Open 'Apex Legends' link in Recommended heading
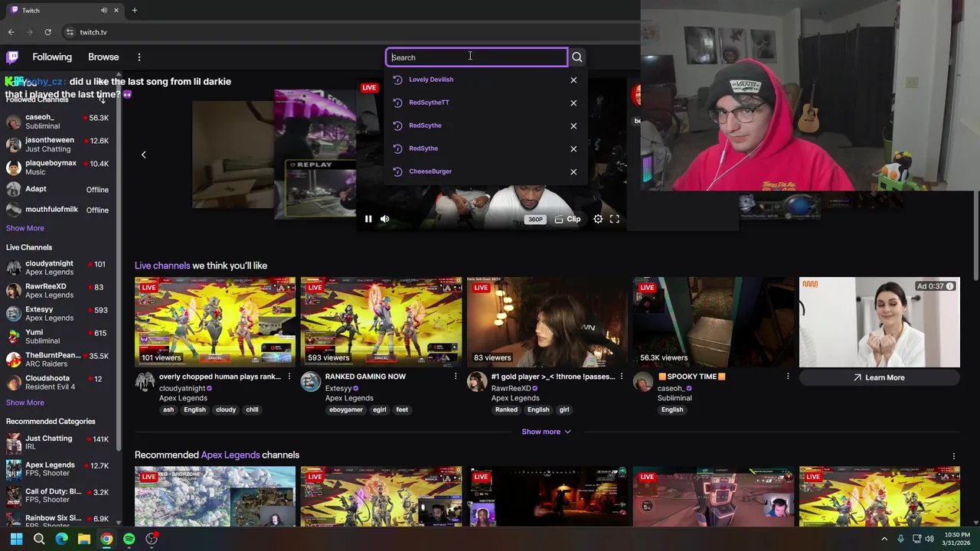Screen dimensions: 980x551 [x=230, y=455]
